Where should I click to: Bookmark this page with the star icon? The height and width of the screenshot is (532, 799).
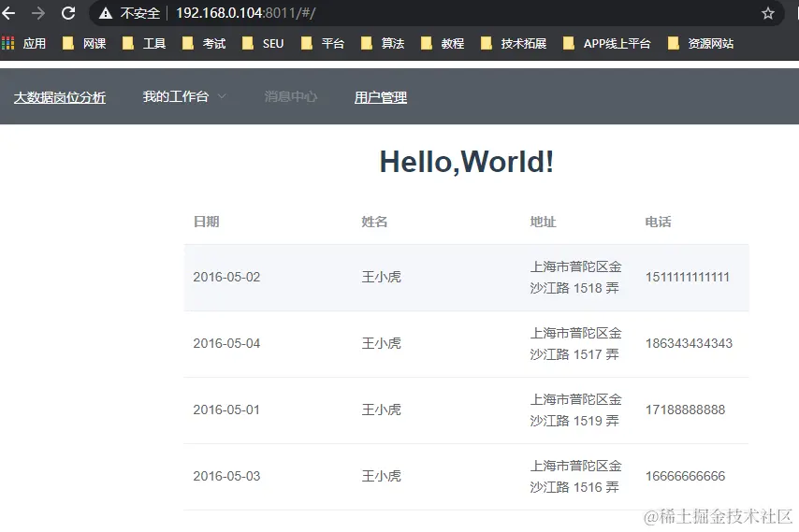[x=768, y=13]
